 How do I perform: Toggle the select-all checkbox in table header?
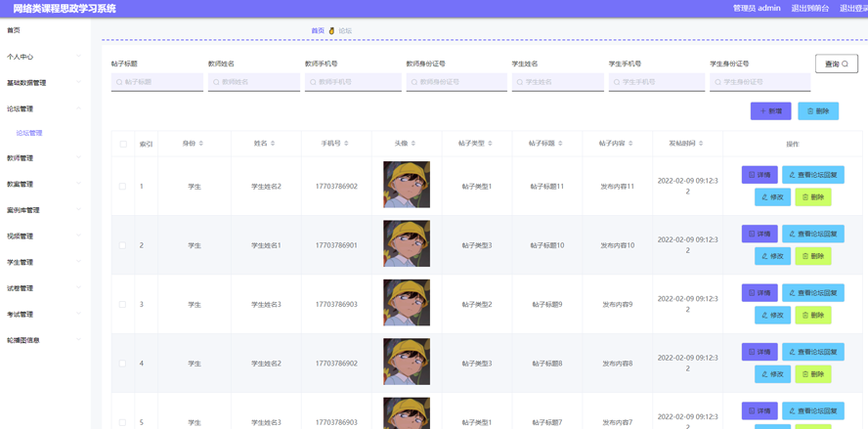[123, 144]
